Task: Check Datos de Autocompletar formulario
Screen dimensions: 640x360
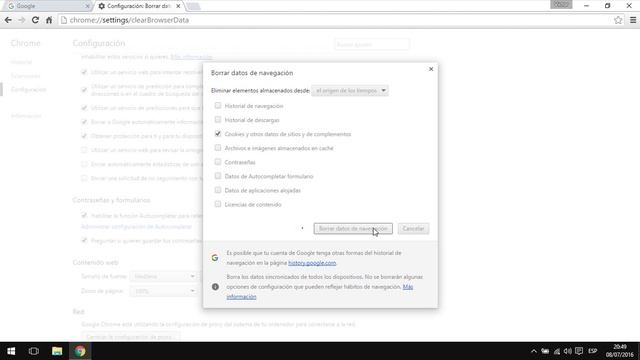Action: pos(218,176)
